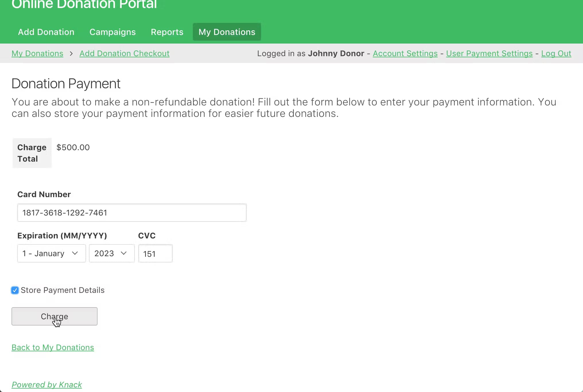
Task: Switch to the Reports tab
Action: click(x=167, y=32)
